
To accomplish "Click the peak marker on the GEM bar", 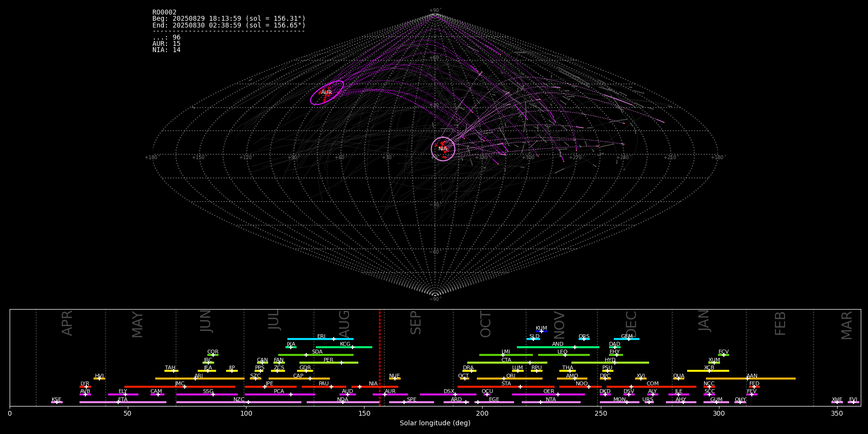I will click(628, 339).
